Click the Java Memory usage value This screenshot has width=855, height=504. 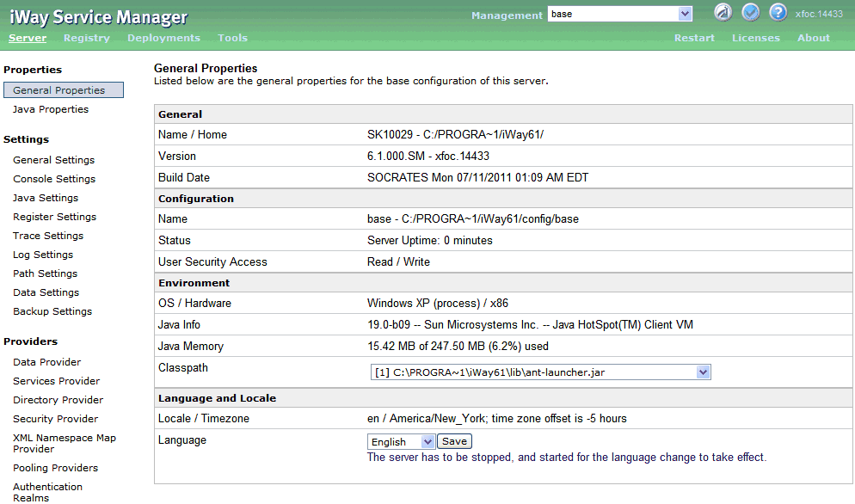tap(458, 347)
